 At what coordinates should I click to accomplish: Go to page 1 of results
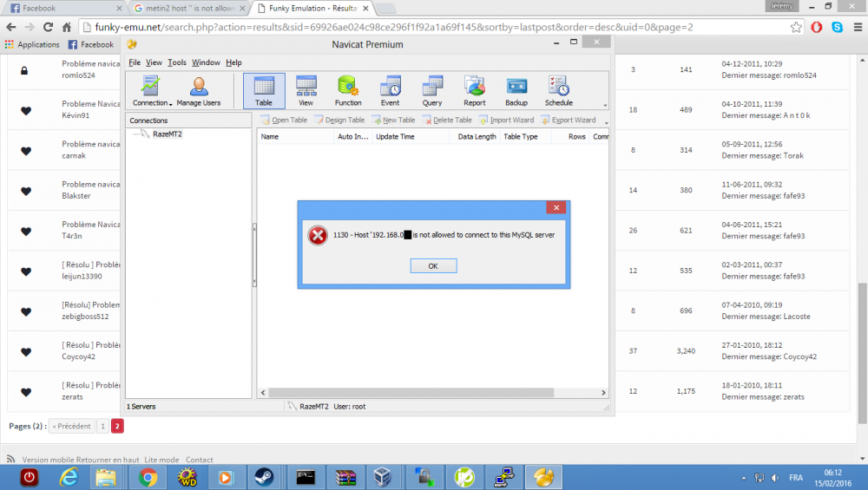(x=102, y=427)
